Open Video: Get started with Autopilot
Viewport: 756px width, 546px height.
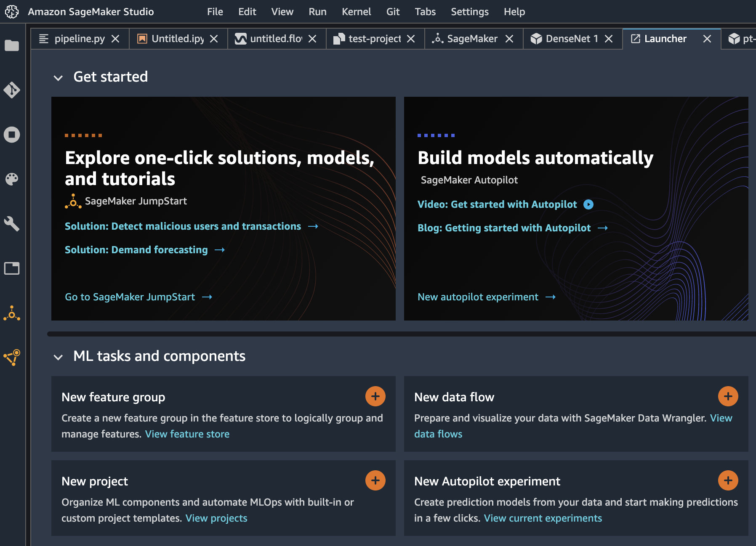pyautogui.click(x=497, y=204)
